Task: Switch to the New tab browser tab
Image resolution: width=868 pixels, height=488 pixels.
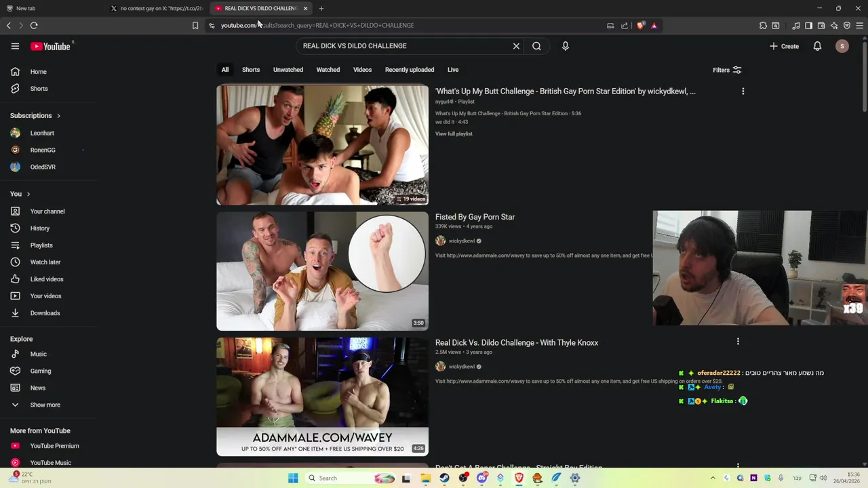Action: click(53, 8)
